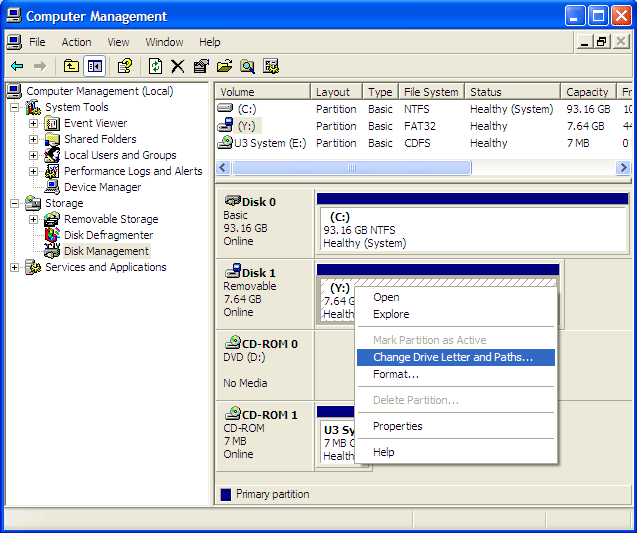The width and height of the screenshot is (637, 533).
Task: Click the Forward arrow toolbar icon
Action: [40, 66]
